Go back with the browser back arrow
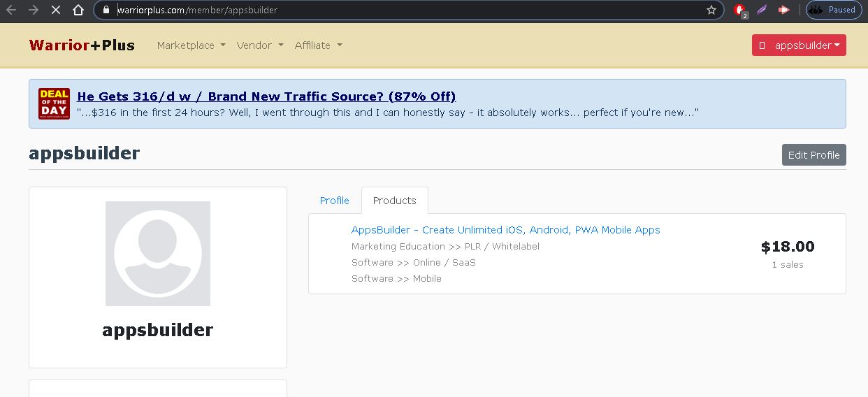Screen dimensions: 868x397 coord(12,10)
